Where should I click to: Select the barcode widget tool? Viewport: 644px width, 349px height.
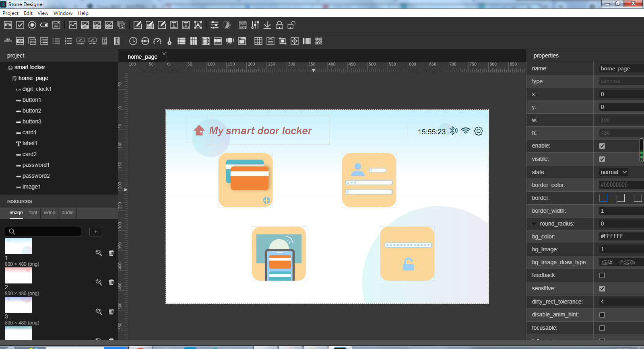(x=307, y=41)
